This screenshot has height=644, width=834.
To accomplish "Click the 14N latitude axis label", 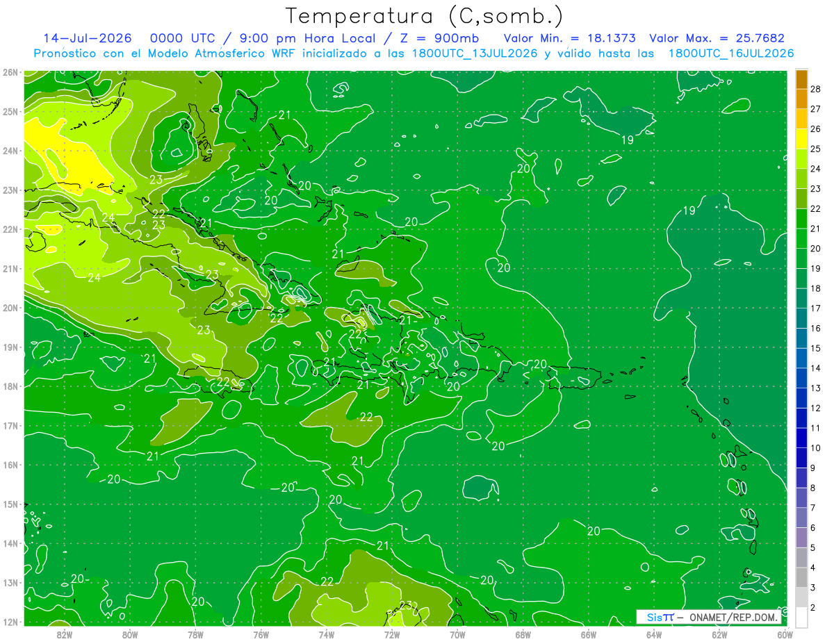I will (10, 543).
